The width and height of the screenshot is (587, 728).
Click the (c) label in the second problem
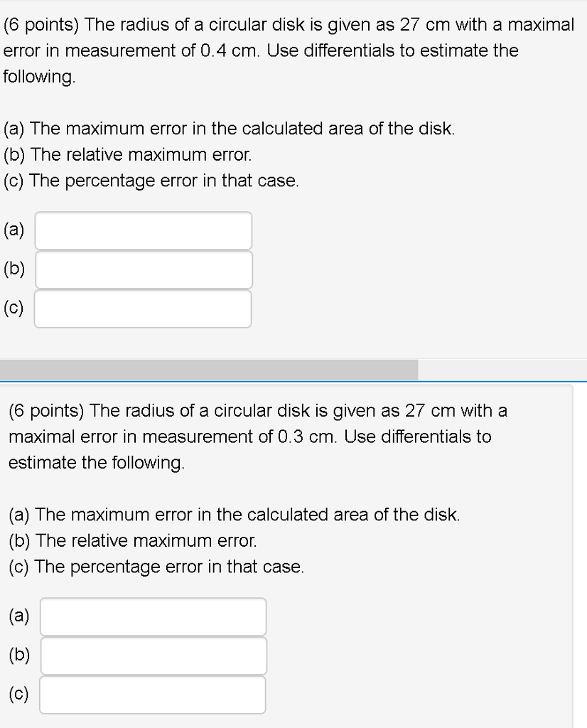[x=18, y=694]
